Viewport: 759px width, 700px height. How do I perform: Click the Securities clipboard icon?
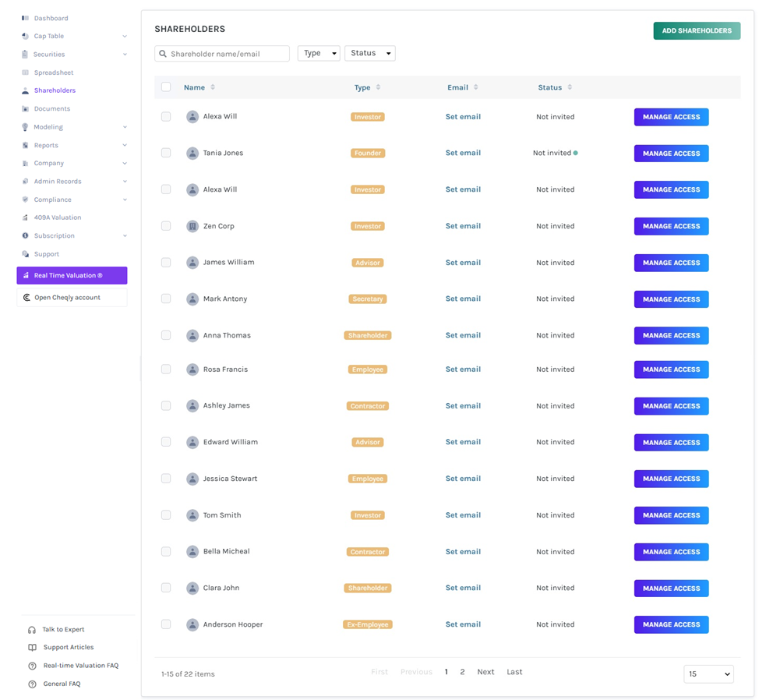coord(25,55)
